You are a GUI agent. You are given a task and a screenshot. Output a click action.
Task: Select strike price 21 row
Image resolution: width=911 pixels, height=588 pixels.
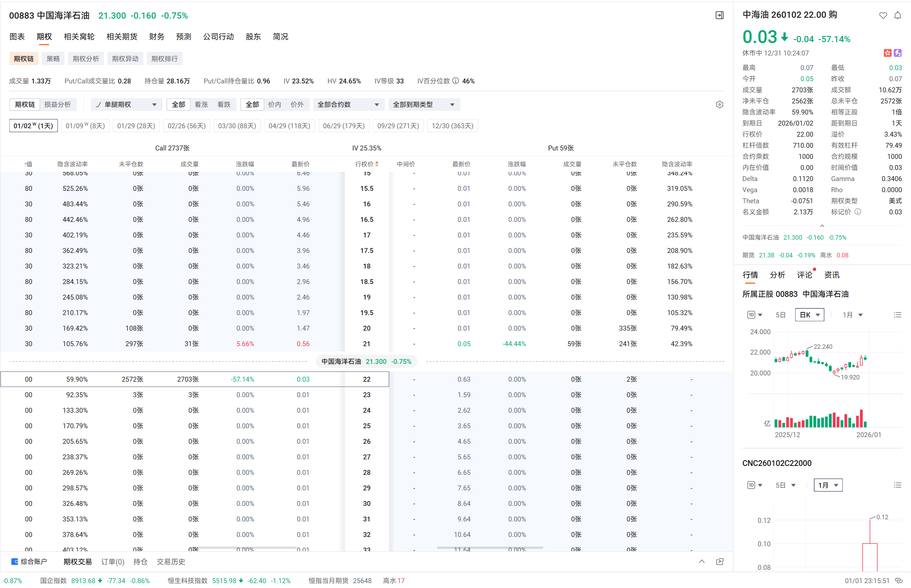pyautogui.click(x=367, y=344)
